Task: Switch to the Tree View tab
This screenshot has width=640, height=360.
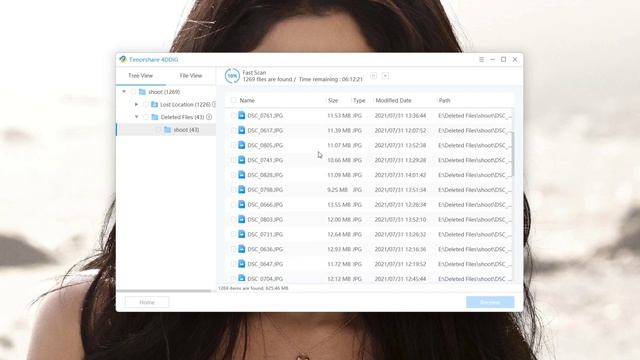Action: 140,76
